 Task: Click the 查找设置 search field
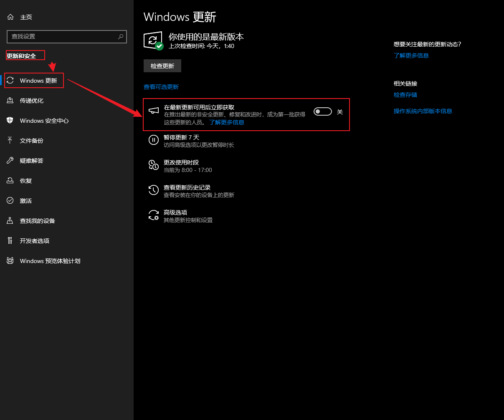[x=67, y=36]
